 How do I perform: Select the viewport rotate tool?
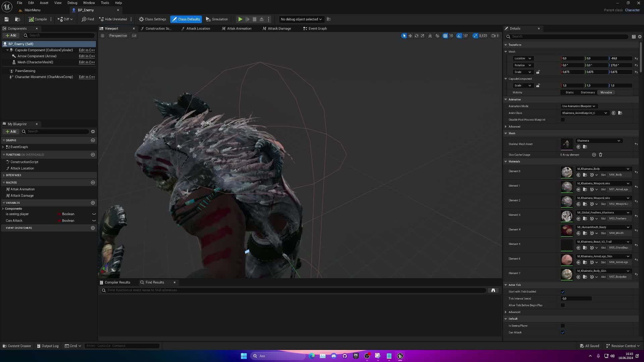tap(416, 36)
